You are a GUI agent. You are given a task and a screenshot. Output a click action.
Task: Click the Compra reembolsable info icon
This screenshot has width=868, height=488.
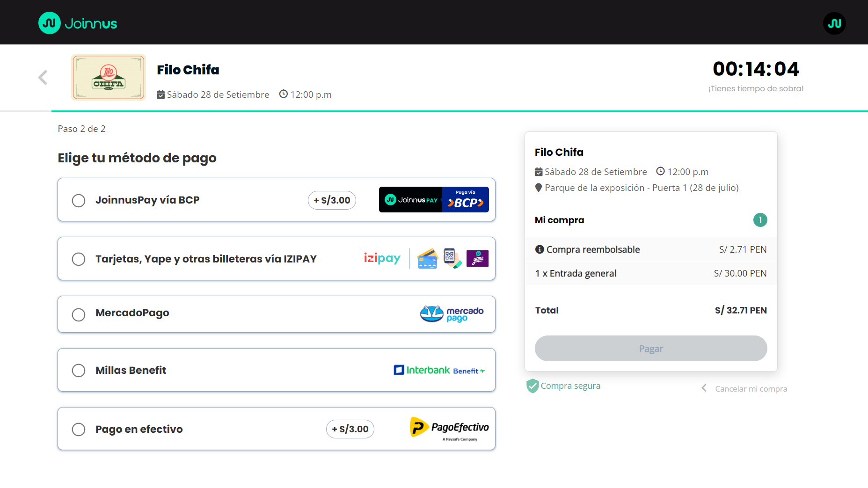[540, 249]
